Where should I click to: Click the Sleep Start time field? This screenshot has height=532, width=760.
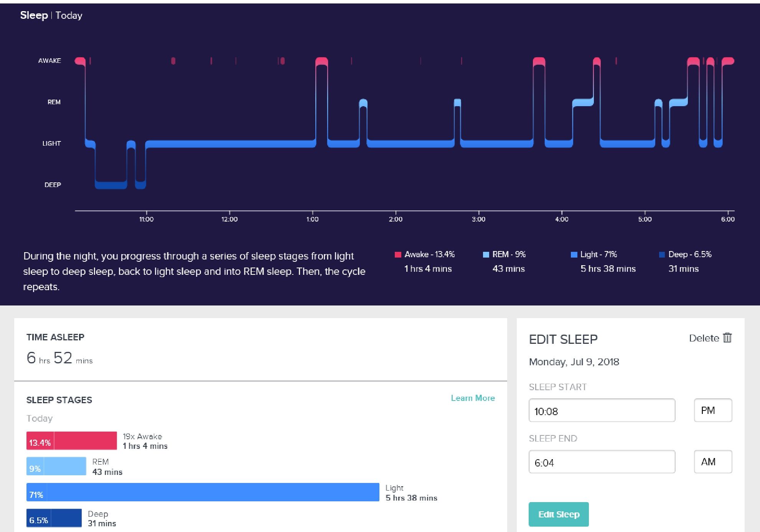(x=602, y=410)
